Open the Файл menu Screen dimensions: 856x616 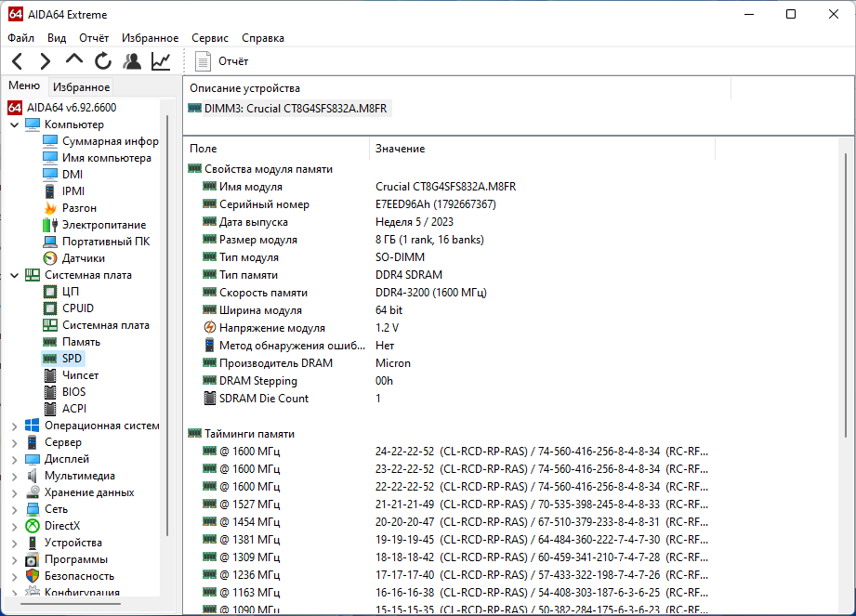[x=20, y=38]
